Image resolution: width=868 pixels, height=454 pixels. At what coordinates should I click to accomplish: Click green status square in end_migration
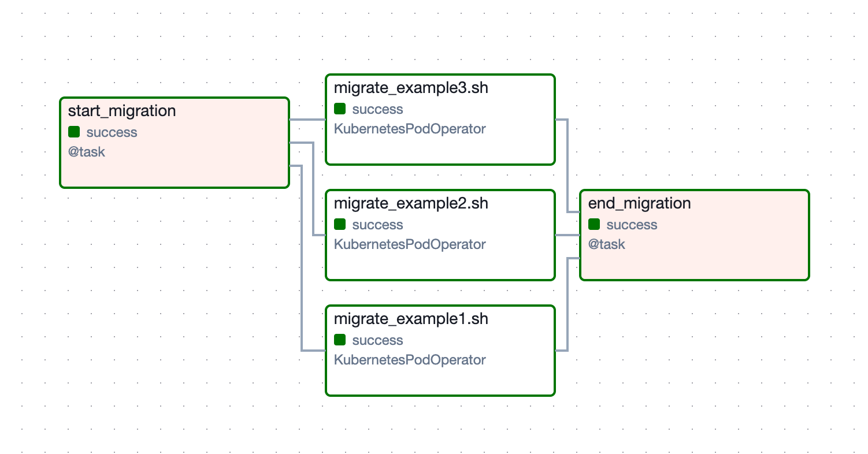[x=594, y=224]
